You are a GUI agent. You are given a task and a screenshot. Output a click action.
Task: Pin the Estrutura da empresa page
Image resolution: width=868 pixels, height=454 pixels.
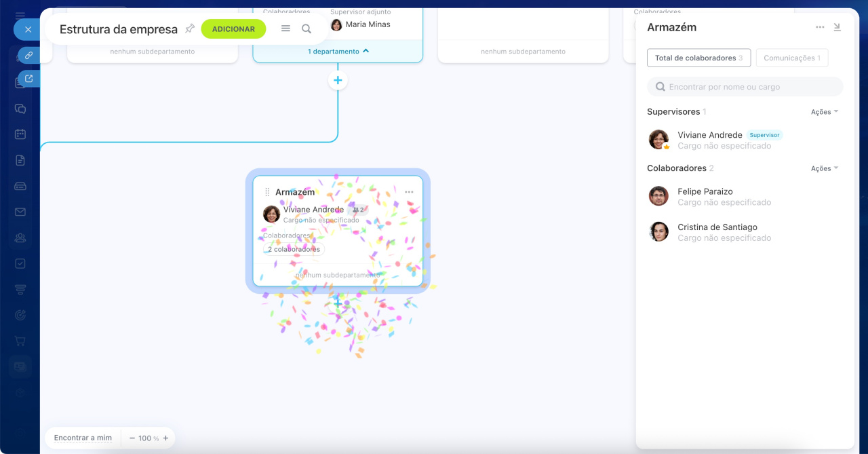190,29
